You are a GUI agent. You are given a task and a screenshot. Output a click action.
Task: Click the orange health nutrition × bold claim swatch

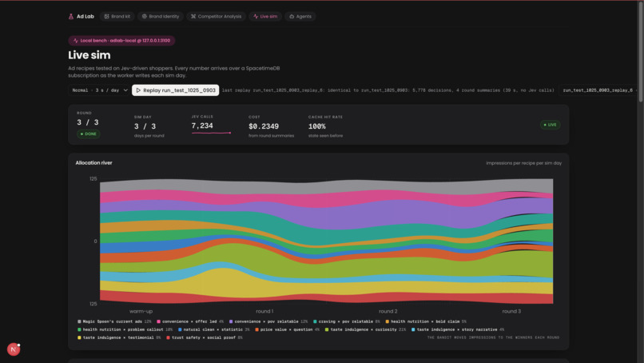388,321
